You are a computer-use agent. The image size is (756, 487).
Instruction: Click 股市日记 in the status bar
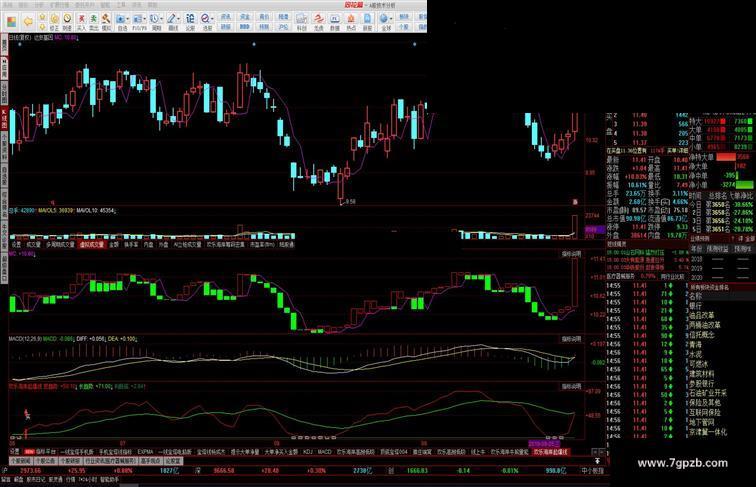tap(36, 479)
